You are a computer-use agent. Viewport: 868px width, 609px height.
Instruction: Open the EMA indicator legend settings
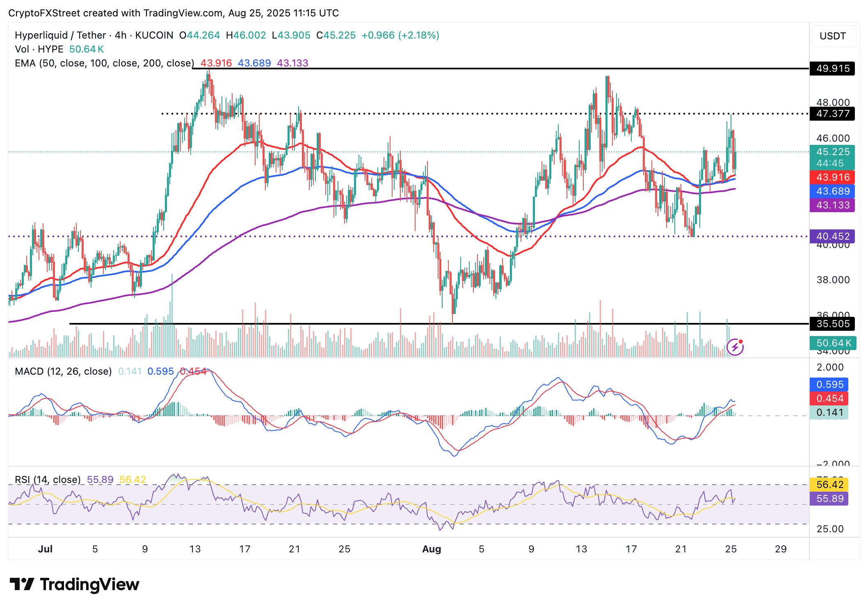[x=104, y=63]
